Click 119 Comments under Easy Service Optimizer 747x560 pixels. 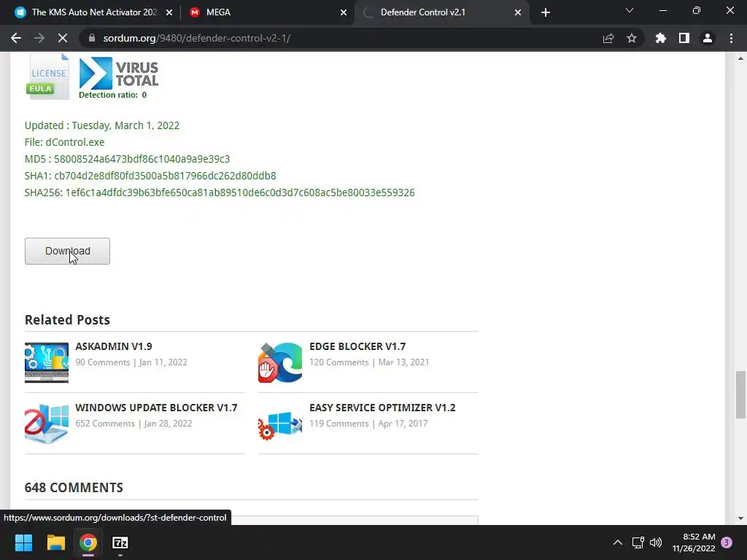(338, 424)
